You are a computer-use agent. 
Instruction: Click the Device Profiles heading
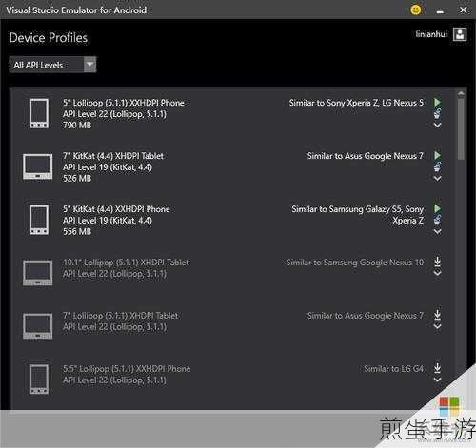pyautogui.click(x=49, y=38)
